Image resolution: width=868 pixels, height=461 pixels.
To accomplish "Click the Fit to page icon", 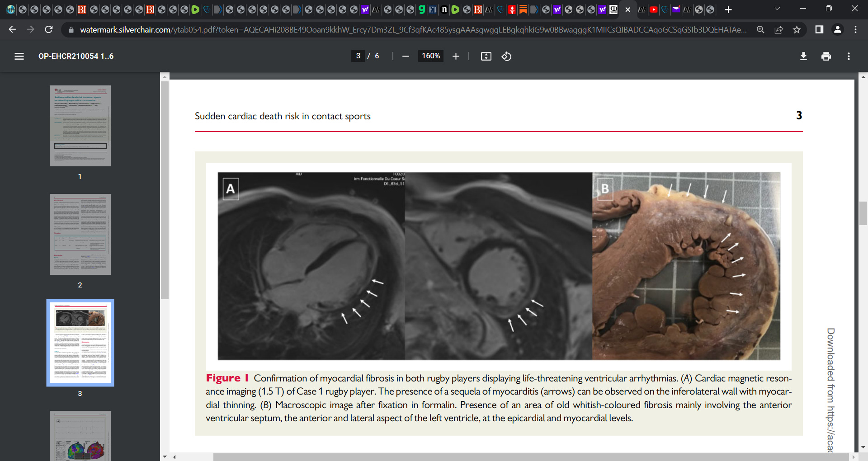I will pyautogui.click(x=486, y=56).
